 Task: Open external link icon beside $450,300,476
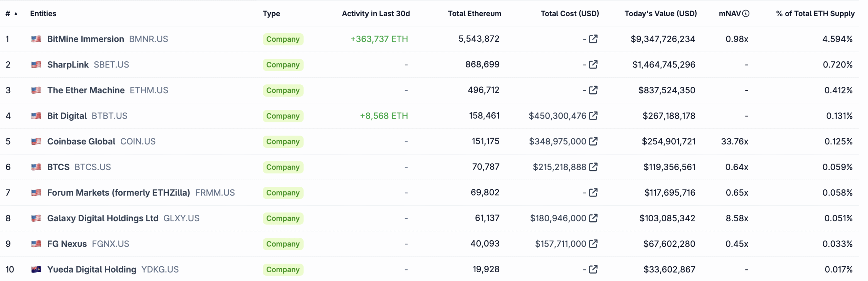pos(593,116)
